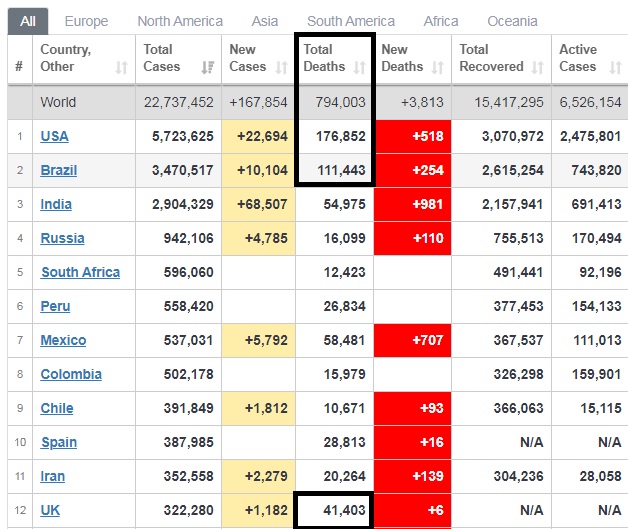
Task: Click India new cases +68,507
Action: 262,205
